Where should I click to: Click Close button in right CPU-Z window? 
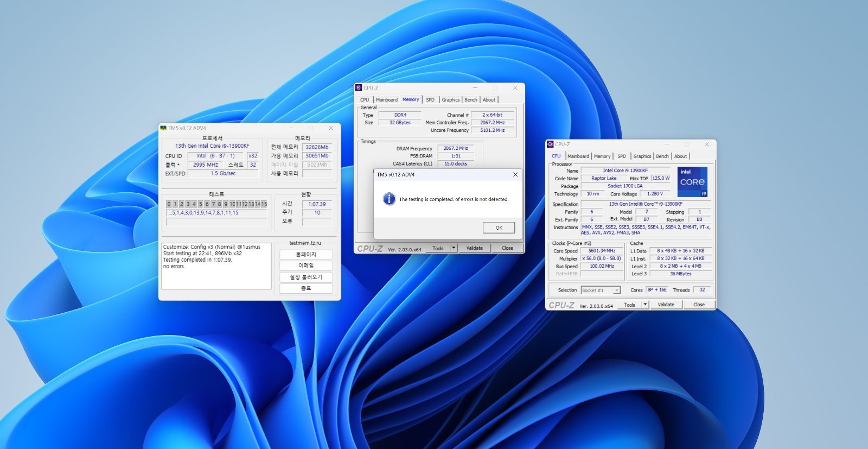tap(699, 305)
